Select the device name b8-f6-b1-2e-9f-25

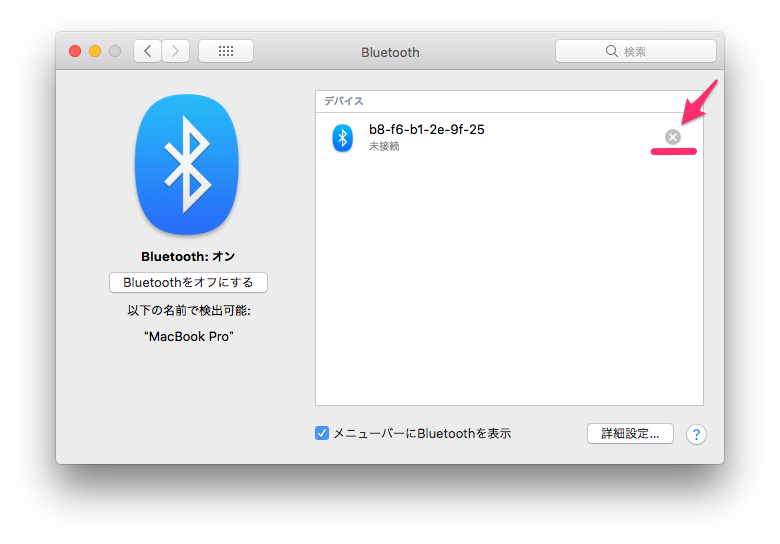coord(427,129)
